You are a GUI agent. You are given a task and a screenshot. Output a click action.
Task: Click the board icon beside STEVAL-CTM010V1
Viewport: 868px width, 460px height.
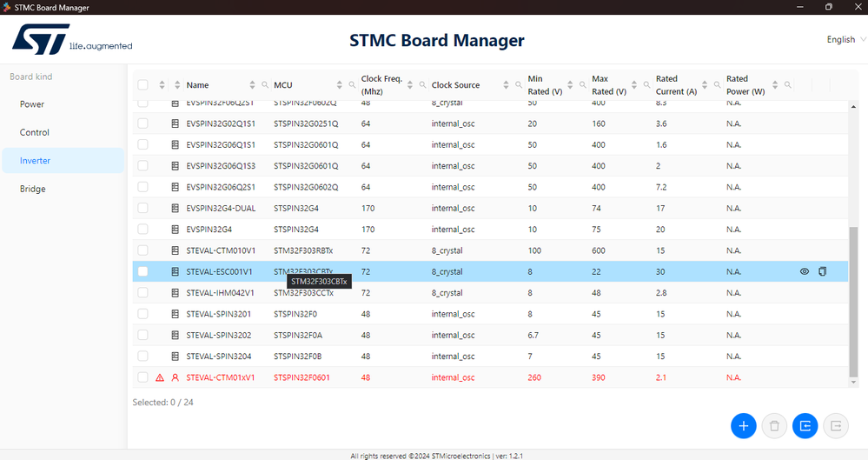pyautogui.click(x=175, y=250)
